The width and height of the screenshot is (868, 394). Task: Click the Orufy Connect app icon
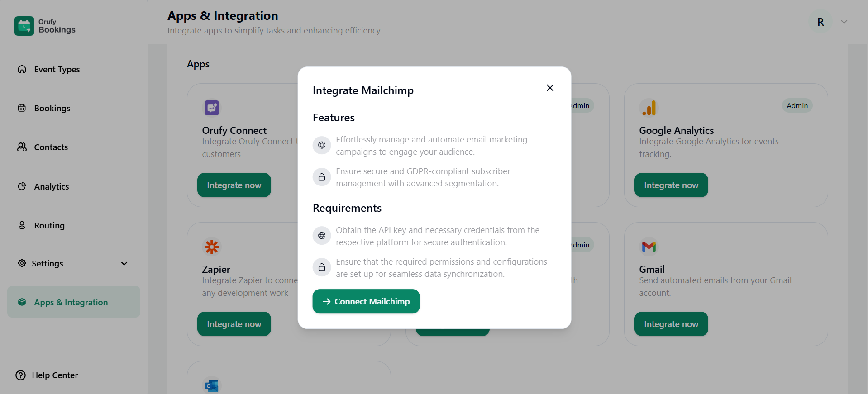click(x=211, y=108)
